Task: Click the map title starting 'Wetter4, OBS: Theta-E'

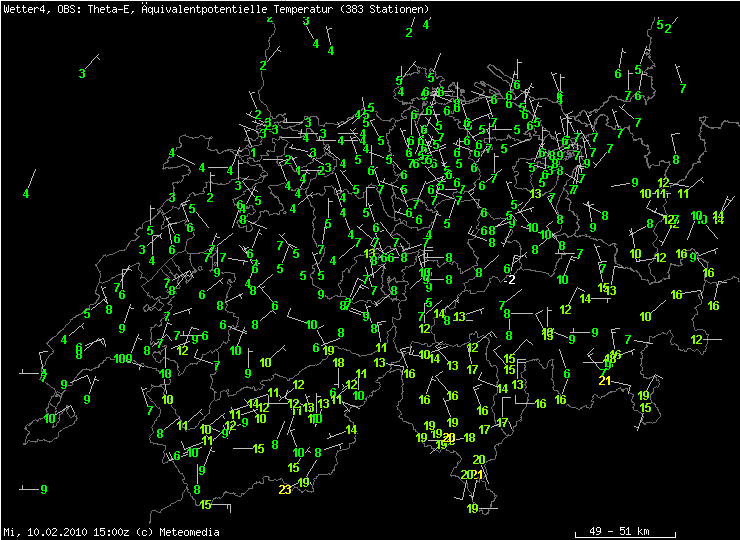Action: point(216,9)
